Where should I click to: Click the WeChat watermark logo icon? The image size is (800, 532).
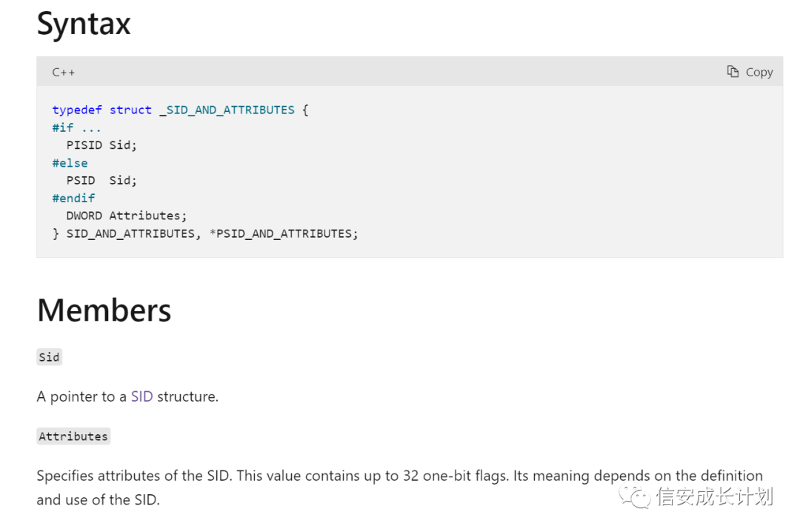[635, 496]
